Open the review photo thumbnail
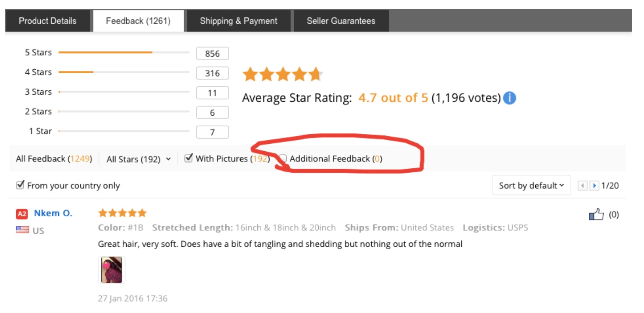 pyautogui.click(x=111, y=270)
